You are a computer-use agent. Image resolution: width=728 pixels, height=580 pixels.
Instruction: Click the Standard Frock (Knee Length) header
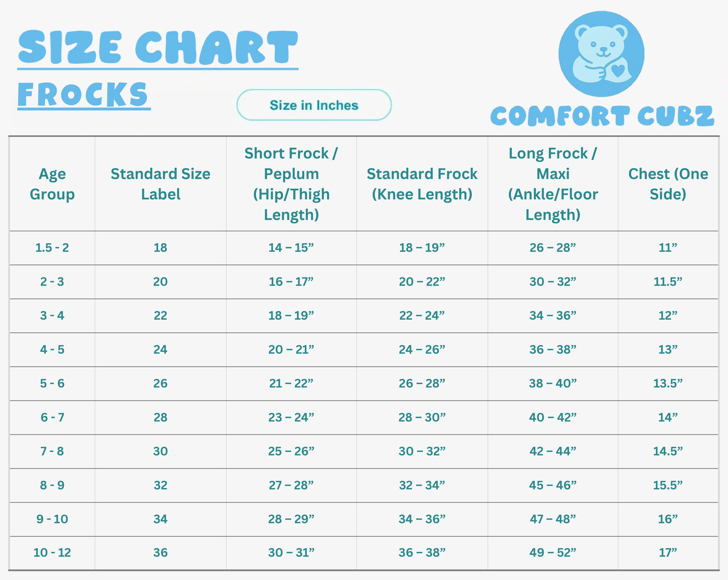coord(422,184)
